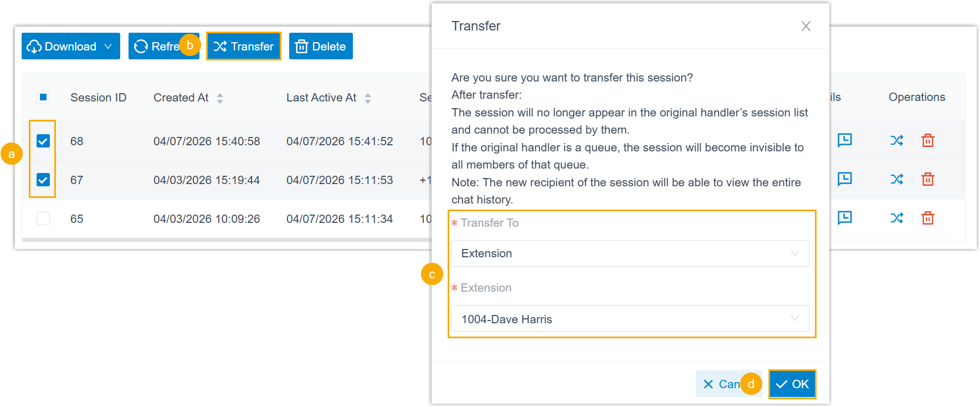Close the Transfer dialog with X
The image size is (980, 407).
(x=805, y=26)
